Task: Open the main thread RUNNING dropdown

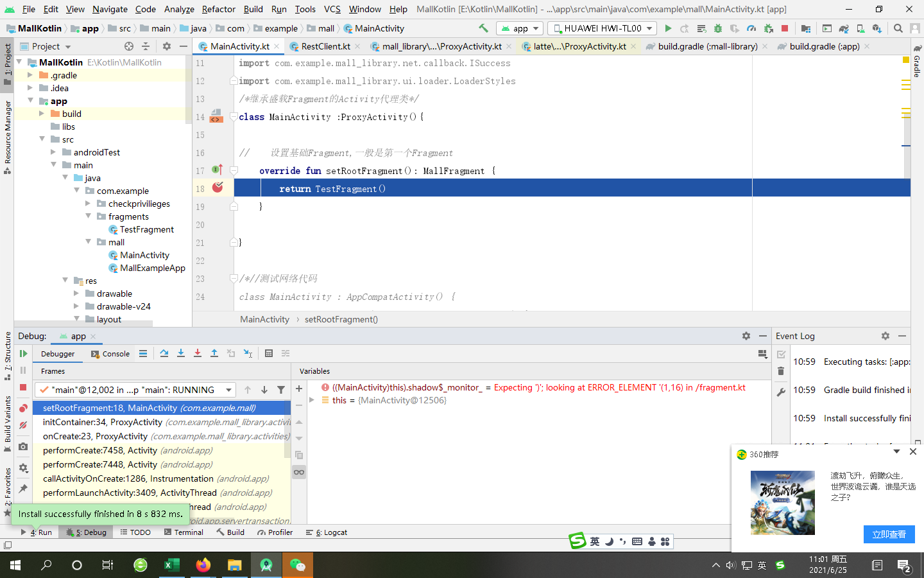Action: tap(135, 390)
